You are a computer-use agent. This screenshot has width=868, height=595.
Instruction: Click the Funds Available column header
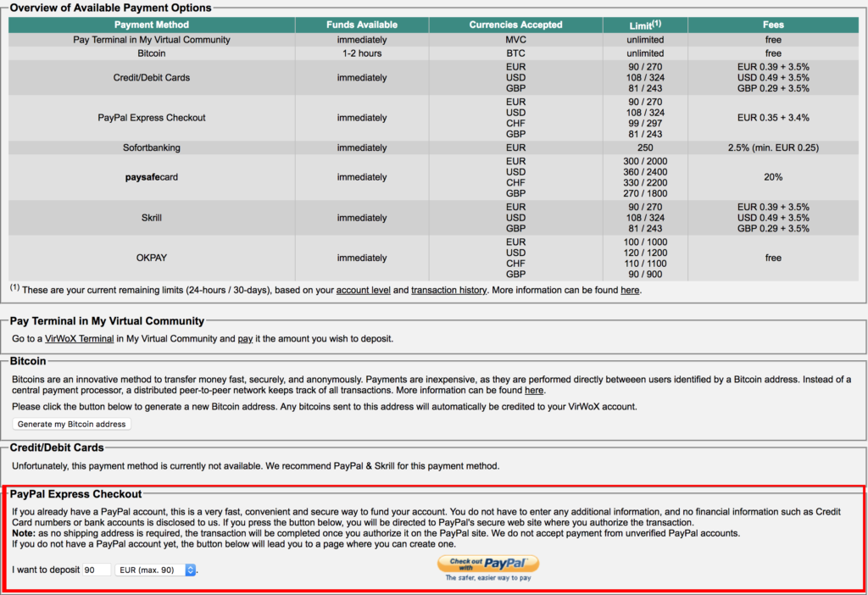tap(362, 25)
